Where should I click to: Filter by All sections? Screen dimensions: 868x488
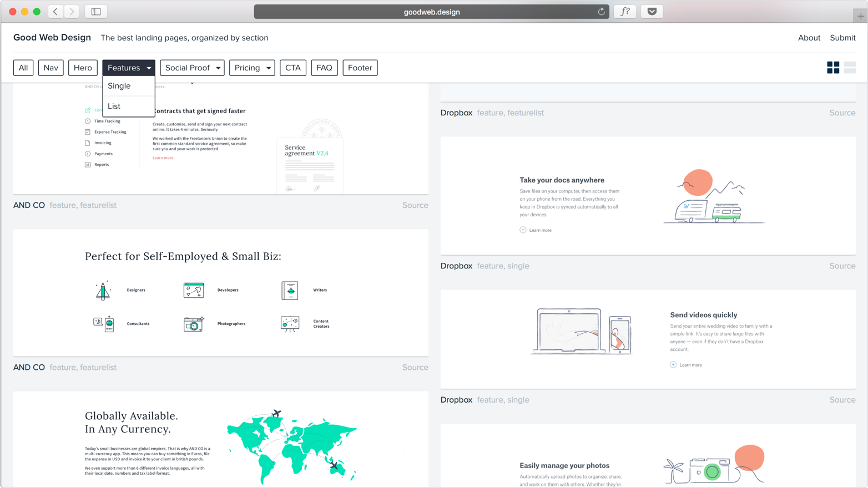(23, 68)
